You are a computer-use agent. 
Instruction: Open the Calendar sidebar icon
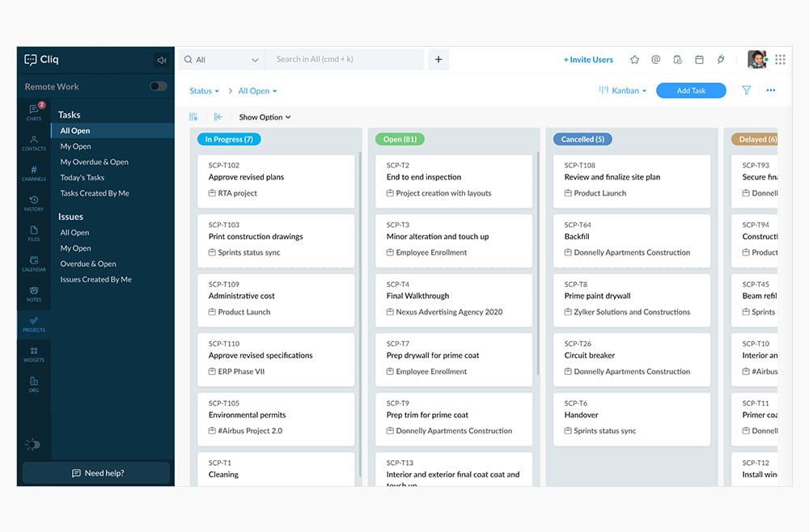[34, 264]
